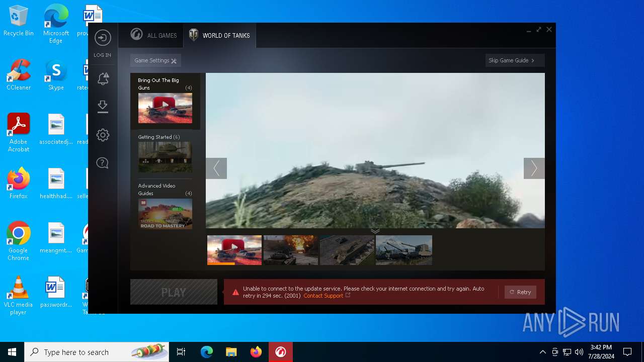Image resolution: width=644 pixels, height=362 pixels.
Task: Show hidden system tray icons
Action: coord(542,352)
